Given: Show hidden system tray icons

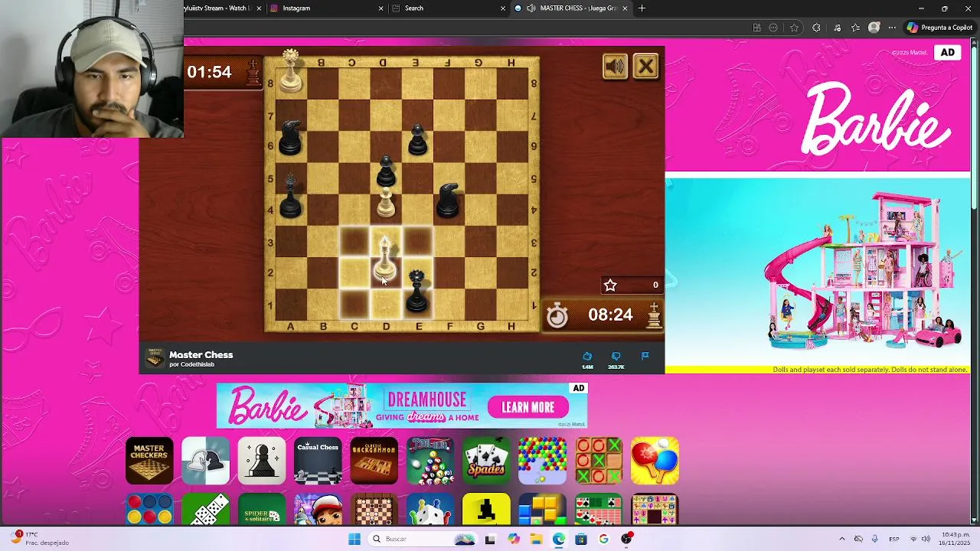Looking at the screenshot, I should pos(841,539).
